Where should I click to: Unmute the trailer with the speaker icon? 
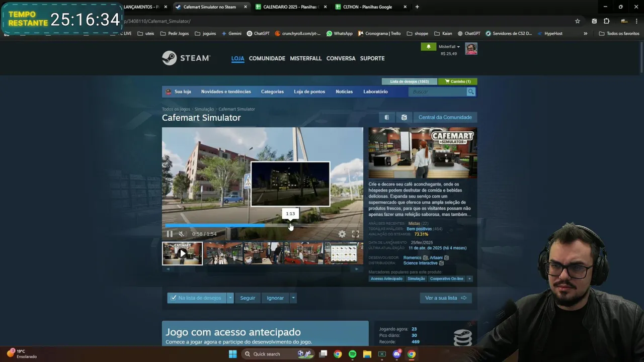coord(182,234)
